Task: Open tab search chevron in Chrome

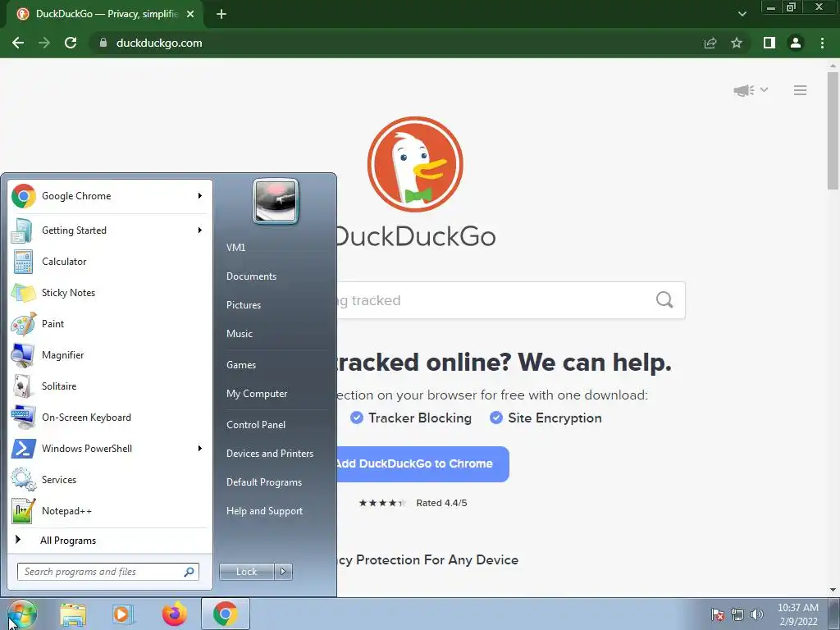Action: tap(742, 14)
